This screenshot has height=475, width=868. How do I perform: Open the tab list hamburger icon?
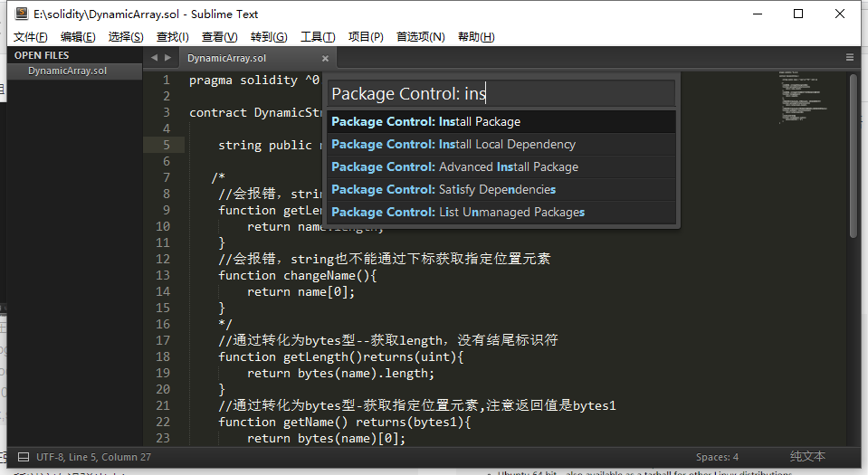[x=850, y=57]
